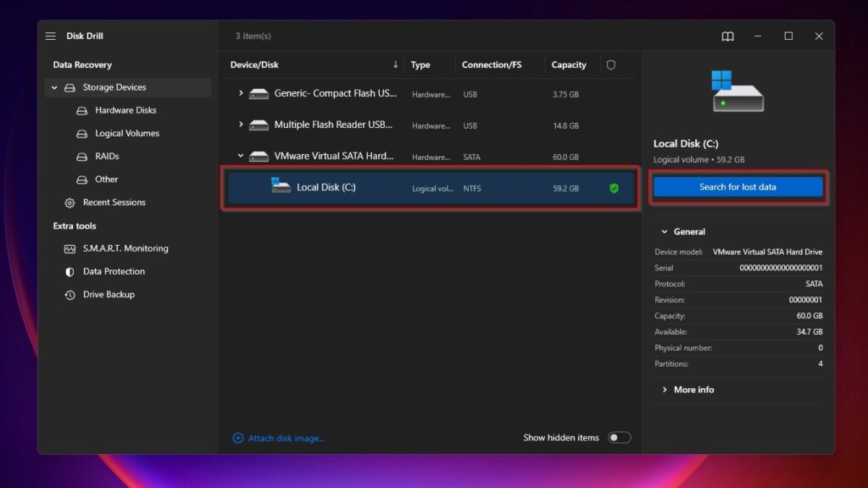Open the help book icon in title bar
The height and width of the screenshot is (488, 868).
(x=727, y=36)
